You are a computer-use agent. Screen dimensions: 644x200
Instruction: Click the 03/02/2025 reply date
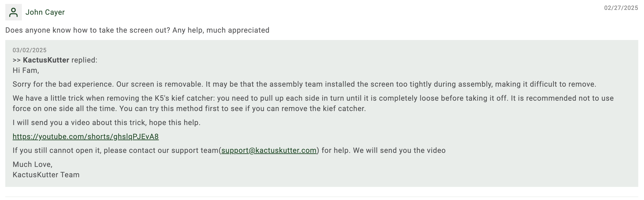(x=29, y=50)
